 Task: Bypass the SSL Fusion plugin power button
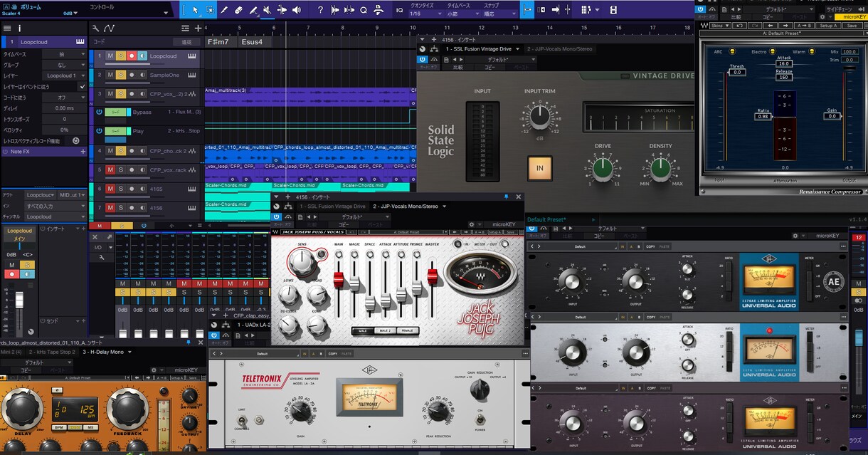[423, 58]
